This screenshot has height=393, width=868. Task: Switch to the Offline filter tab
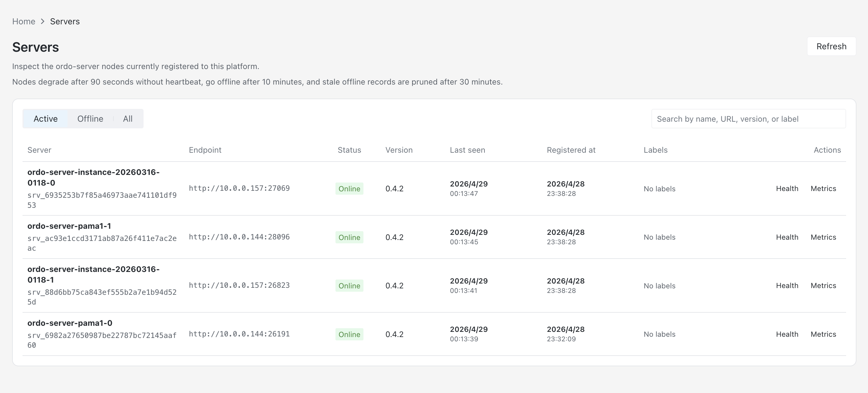(90, 119)
